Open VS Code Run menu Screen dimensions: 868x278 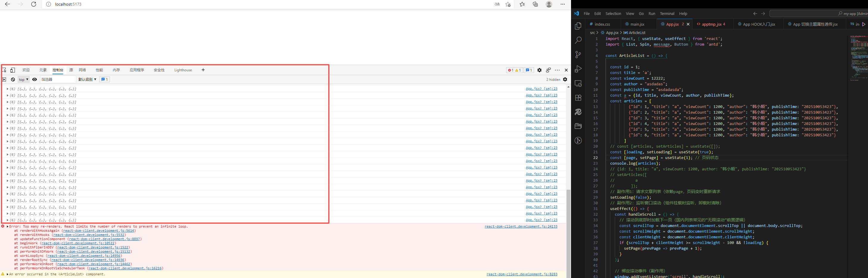pyautogui.click(x=652, y=13)
